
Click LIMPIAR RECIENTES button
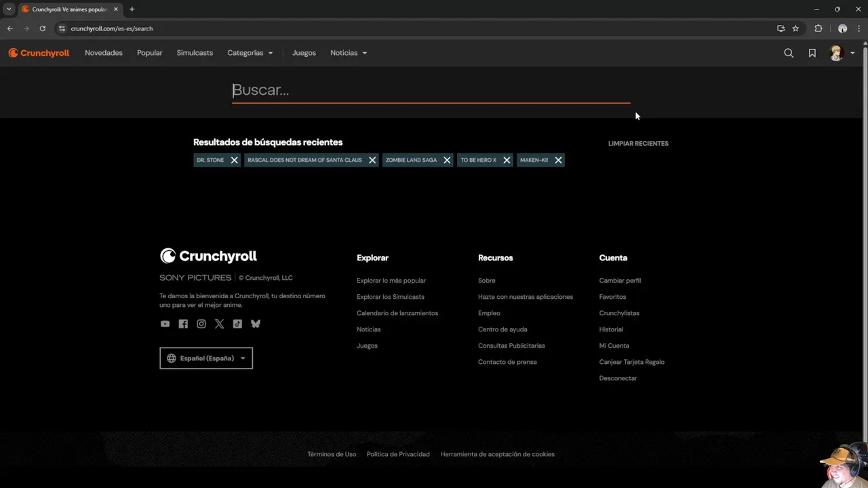tap(638, 144)
